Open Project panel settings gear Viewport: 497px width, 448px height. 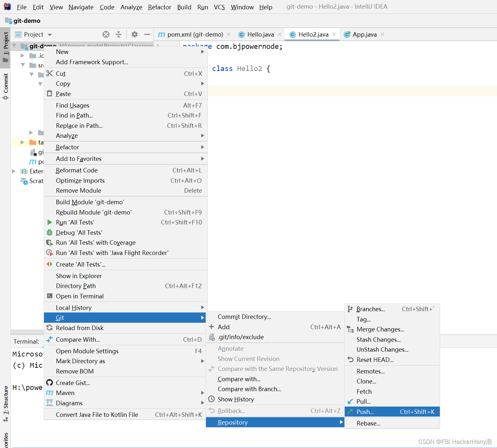135,34
